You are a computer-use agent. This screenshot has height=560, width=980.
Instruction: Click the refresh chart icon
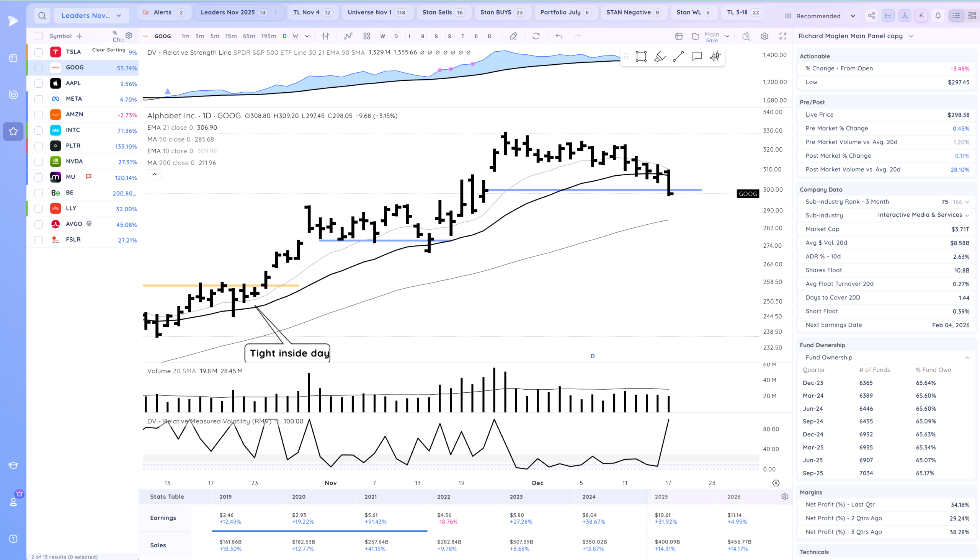[x=536, y=36]
